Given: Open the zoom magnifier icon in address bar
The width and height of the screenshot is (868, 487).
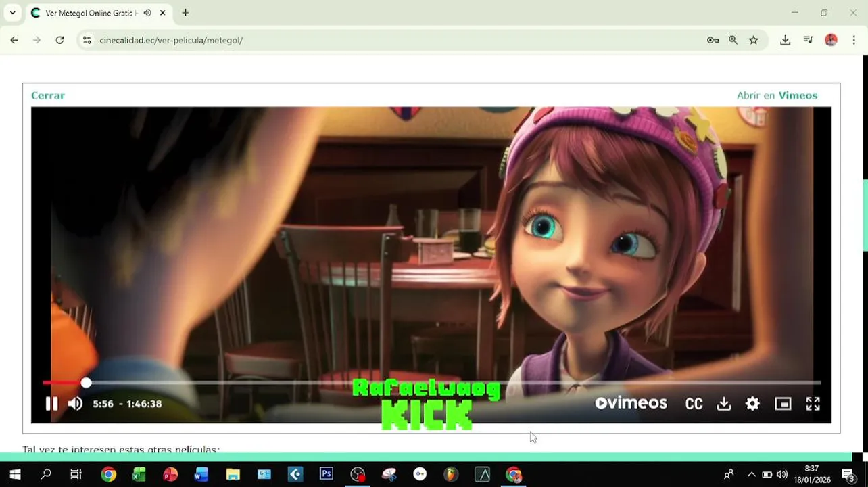Looking at the screenshot, I should click(733, 40).
